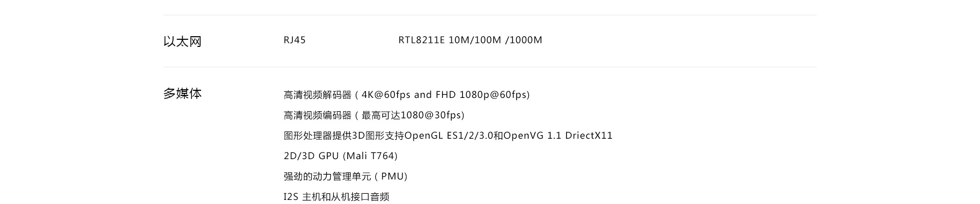Screen dimensions: 980x204
Task: Click the 强劲的动力管理单元 text
Action: click(x=327, y=176)
